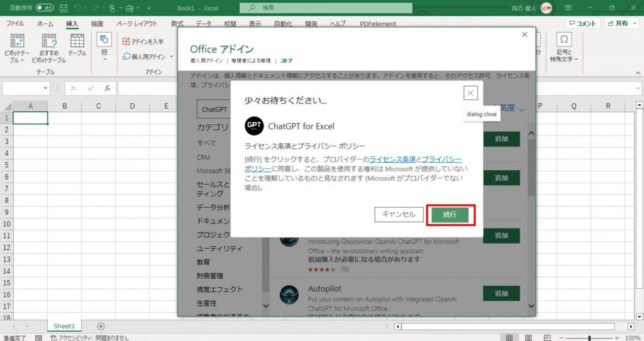
Task: Select the 視覚エフェクト category
Action: point(219,290)
